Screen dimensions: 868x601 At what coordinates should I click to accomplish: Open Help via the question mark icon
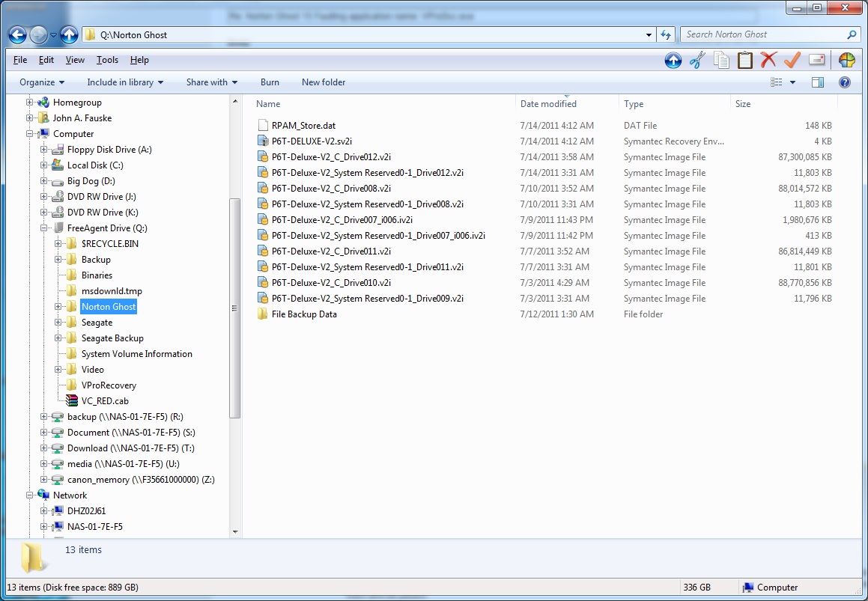click(845, 82)
